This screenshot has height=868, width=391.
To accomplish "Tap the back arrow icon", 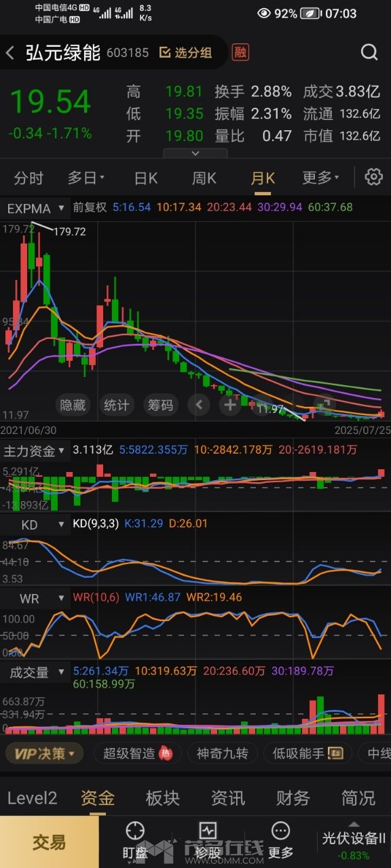I will tap(10, 53).
